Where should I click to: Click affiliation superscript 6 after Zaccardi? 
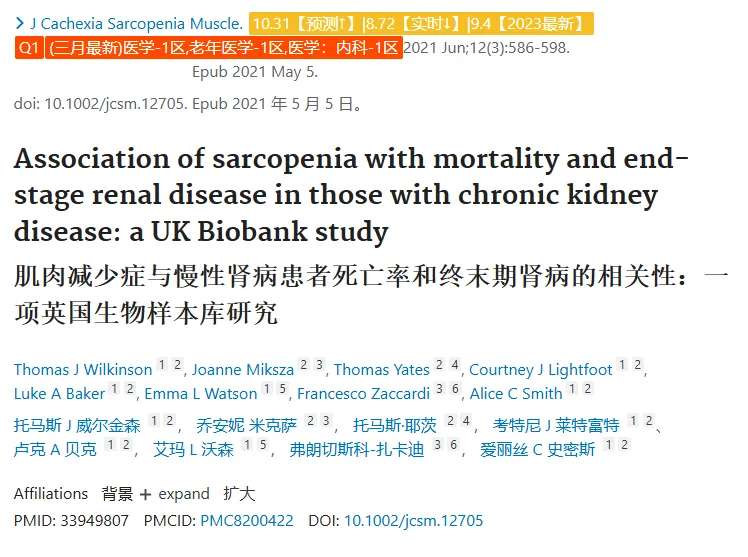coord(456,389)
